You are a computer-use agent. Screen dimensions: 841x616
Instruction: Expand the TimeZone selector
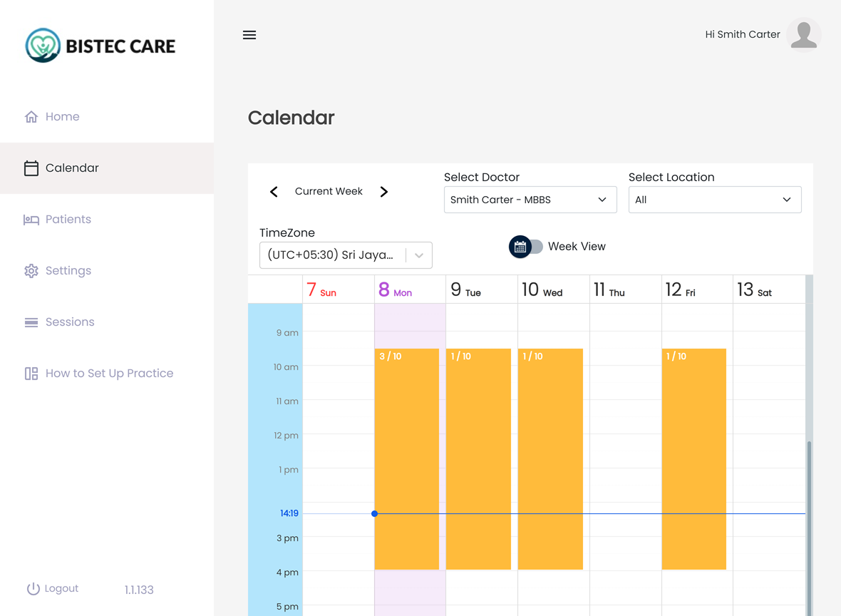coord(419,255)
